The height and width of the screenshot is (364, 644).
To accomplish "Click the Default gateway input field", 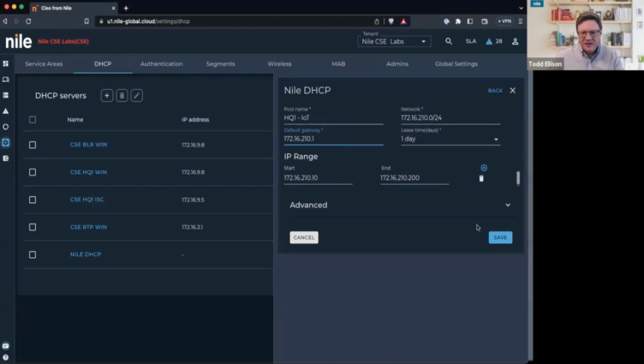I will (x=333, y=139).
